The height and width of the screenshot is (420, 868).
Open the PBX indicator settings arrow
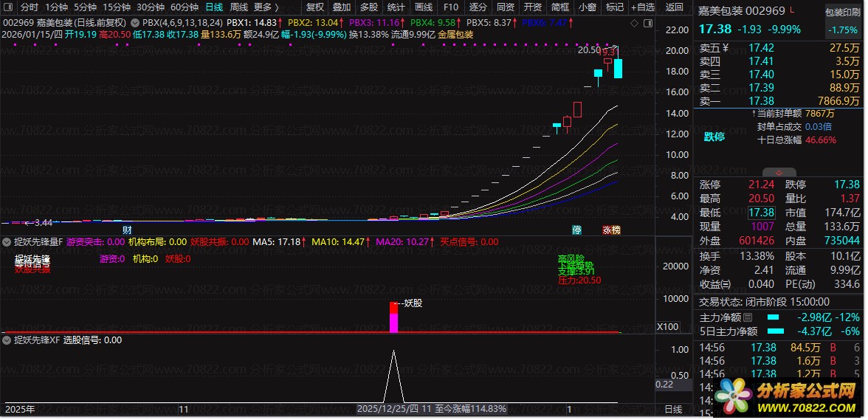point(135,24)
